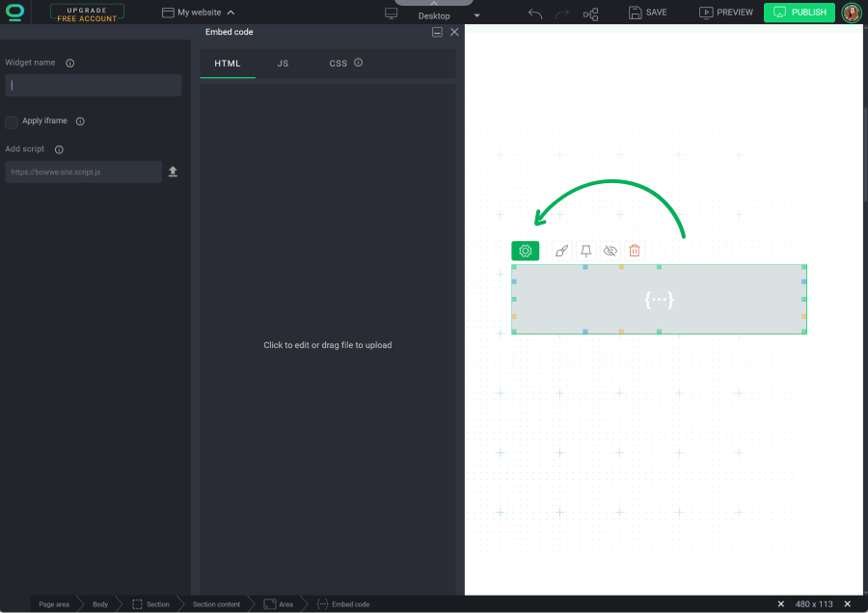
Task: Open the My website page menu
Action: click(x=198, y=13)
